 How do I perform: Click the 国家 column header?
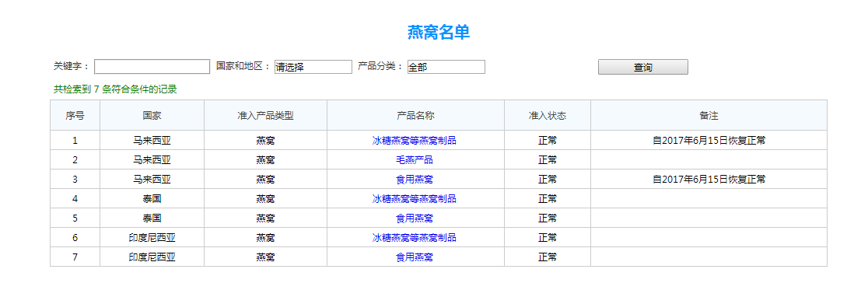pos(152,116)
